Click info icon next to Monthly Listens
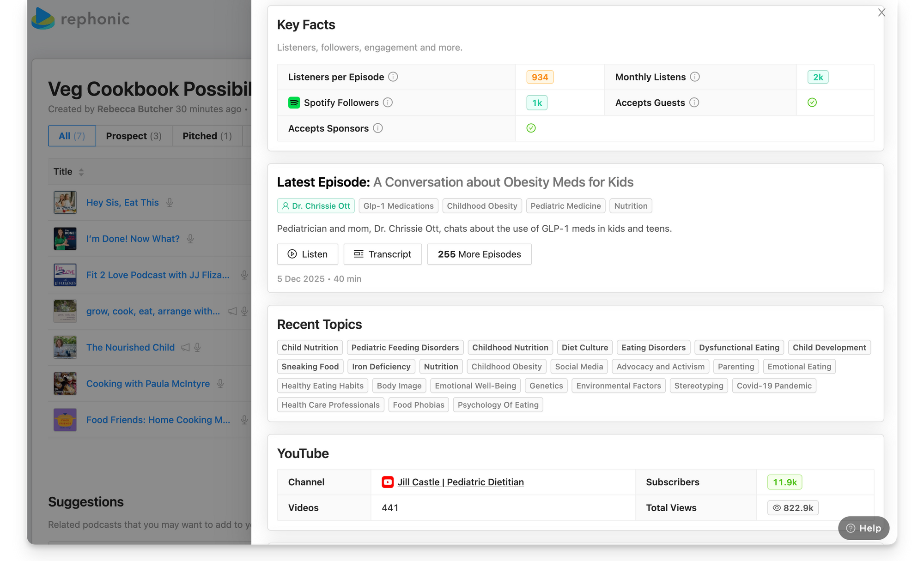This screenshot has height=561, width=924. tap(695, 77)
